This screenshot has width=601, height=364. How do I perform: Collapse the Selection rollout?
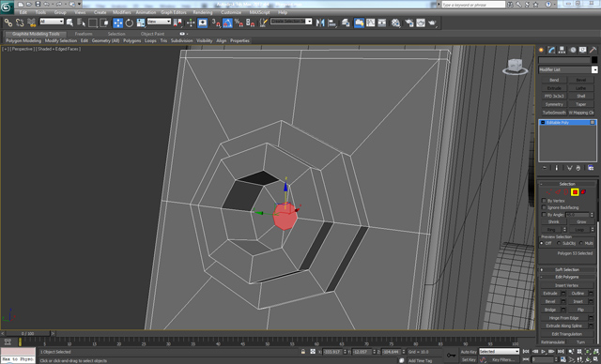tap(567, 184)
